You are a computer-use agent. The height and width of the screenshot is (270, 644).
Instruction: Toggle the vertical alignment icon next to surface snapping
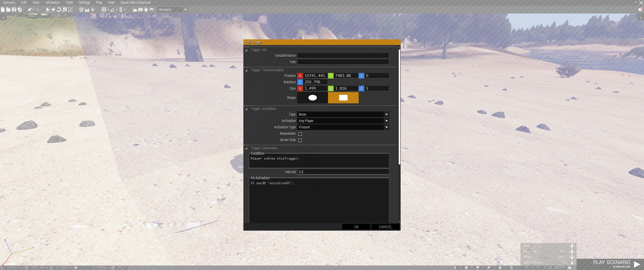93,10
